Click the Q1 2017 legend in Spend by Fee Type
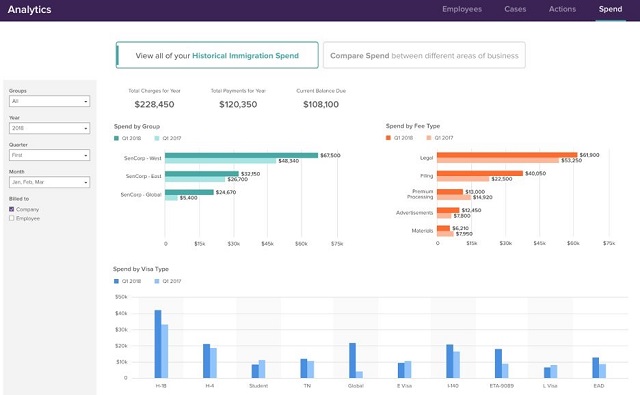The image size is (640, 395). pos(440,138)
